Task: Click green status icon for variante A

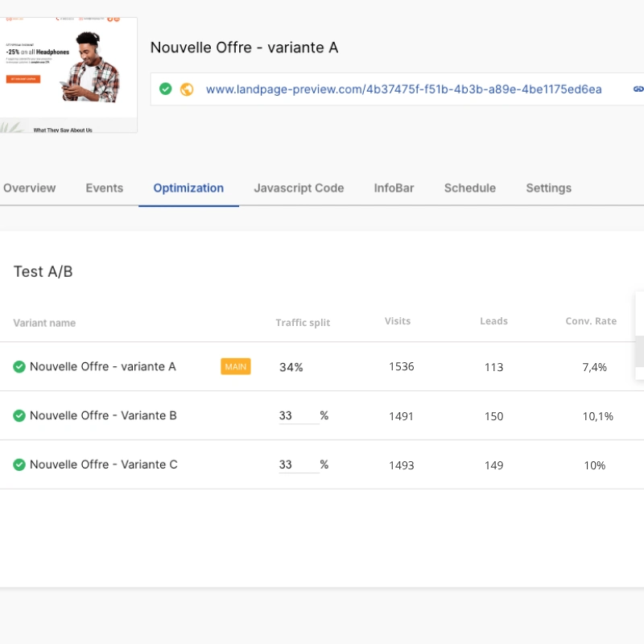Action: (x=19, y=366)
